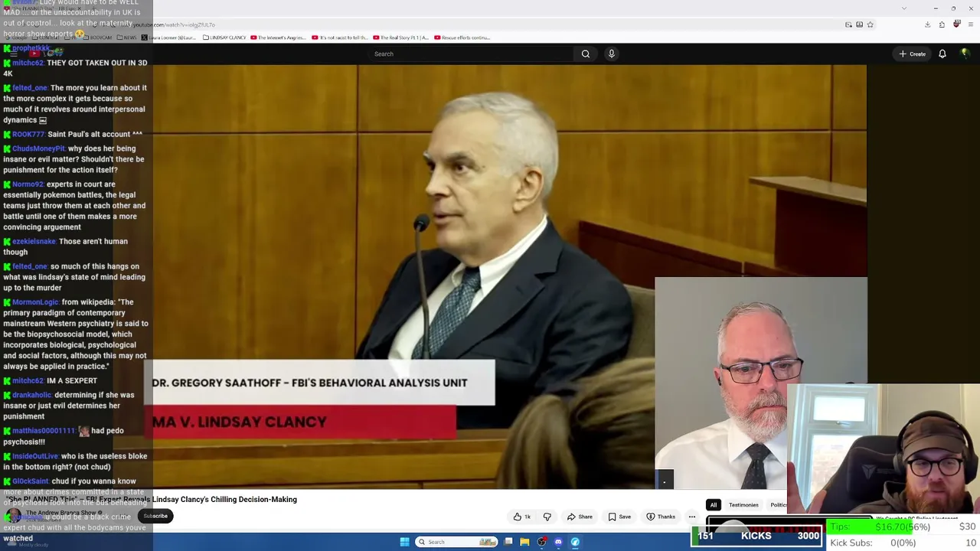Open the YouTube account avatar menu
Screen dimensions: 980x551
coord(965,54)
